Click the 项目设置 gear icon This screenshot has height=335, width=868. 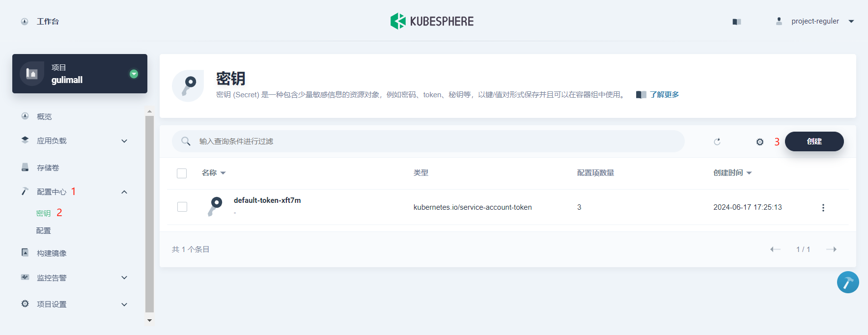[25, 304]
